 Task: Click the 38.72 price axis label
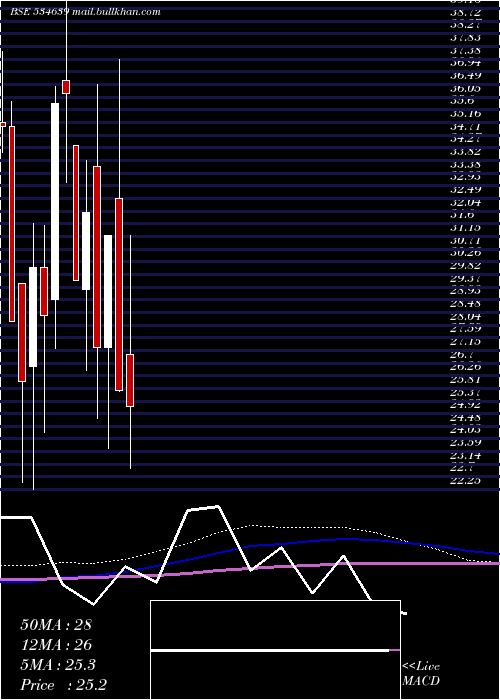[x=465, y=12]
